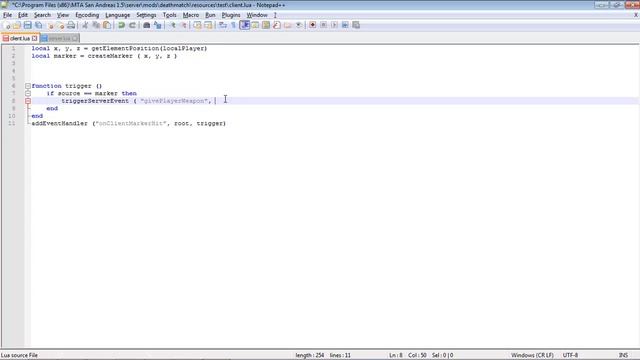Toggle the highlighted indent guide icon

[244, 25]
